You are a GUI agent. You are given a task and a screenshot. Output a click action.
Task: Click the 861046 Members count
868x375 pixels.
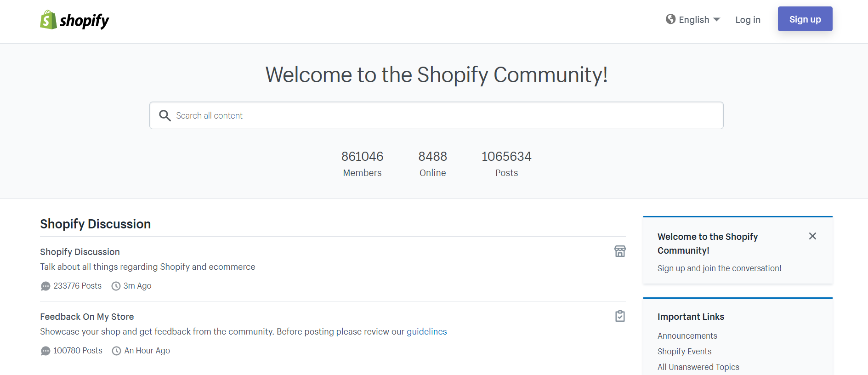(x=362, y=164)
